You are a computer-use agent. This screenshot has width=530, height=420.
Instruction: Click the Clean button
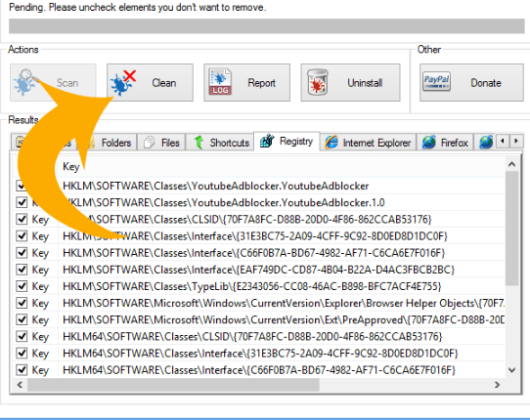tap(150, 82)
